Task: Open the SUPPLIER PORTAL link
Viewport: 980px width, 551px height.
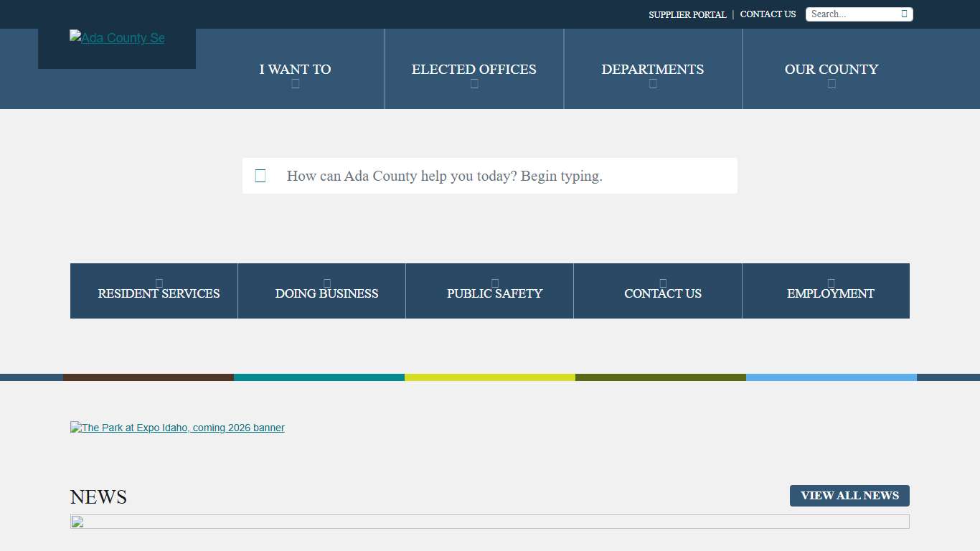Action: 687,14
